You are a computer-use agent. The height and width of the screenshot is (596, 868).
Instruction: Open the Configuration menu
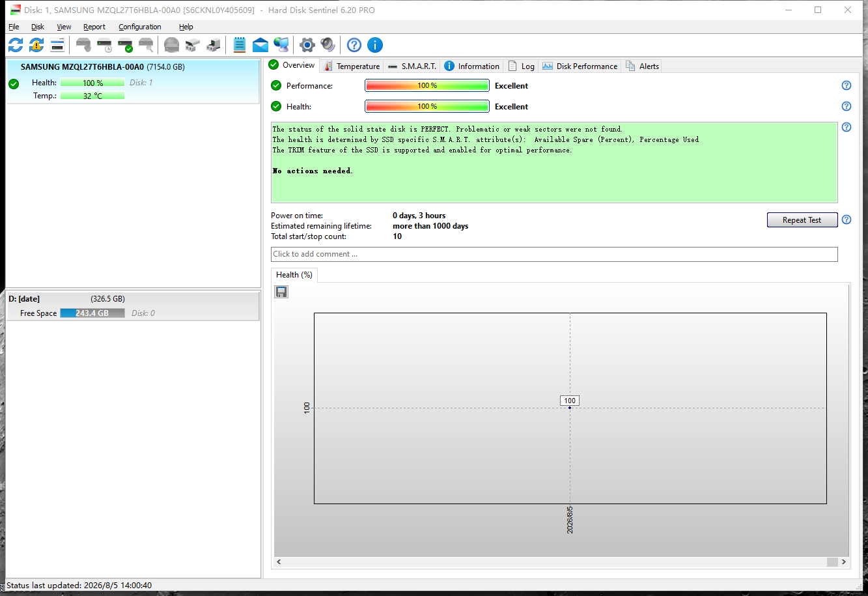coord(140,27)
